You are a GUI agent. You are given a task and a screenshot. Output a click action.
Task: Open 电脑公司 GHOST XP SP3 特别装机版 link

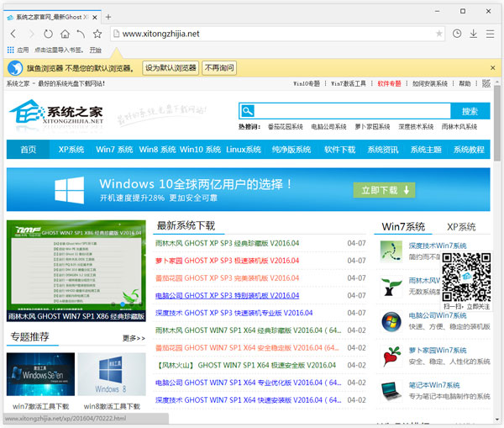click(x=227, y=295)
